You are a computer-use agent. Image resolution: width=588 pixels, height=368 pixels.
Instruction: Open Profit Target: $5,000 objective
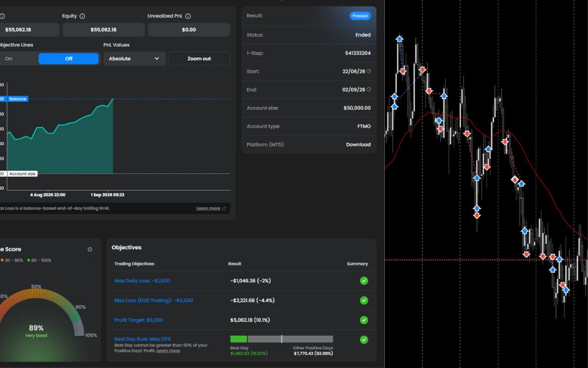[139, 320]
